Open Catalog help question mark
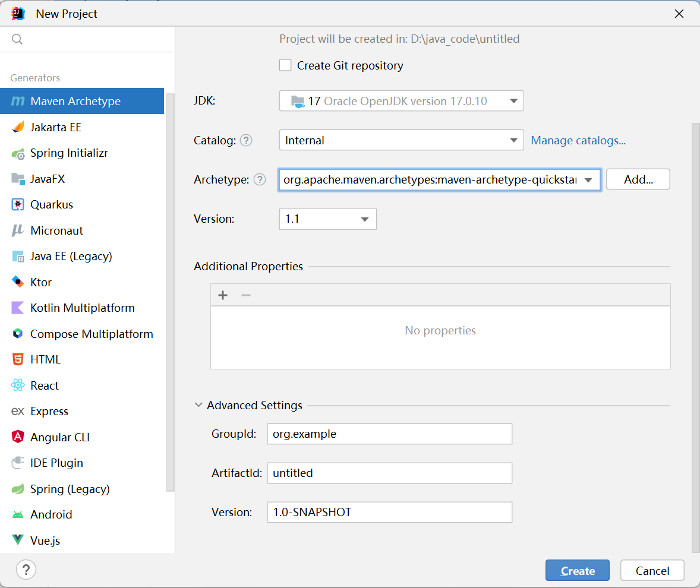700x588 pixels. pos(246,141)
